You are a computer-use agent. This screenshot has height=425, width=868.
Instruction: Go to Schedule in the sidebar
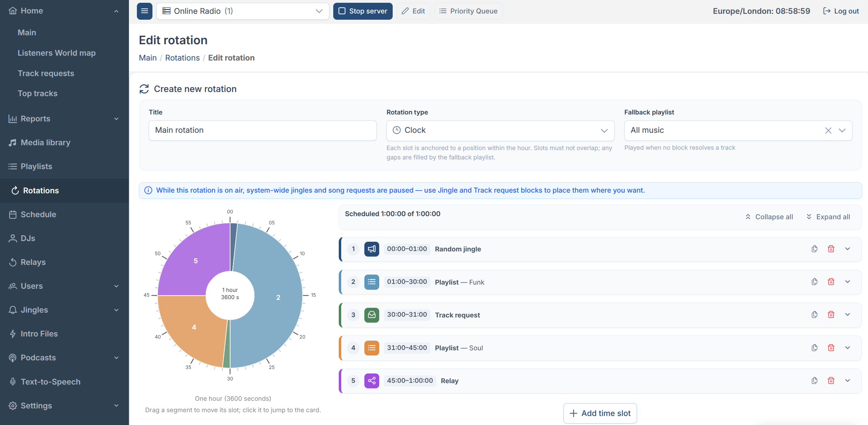click(x=38, y=214)
